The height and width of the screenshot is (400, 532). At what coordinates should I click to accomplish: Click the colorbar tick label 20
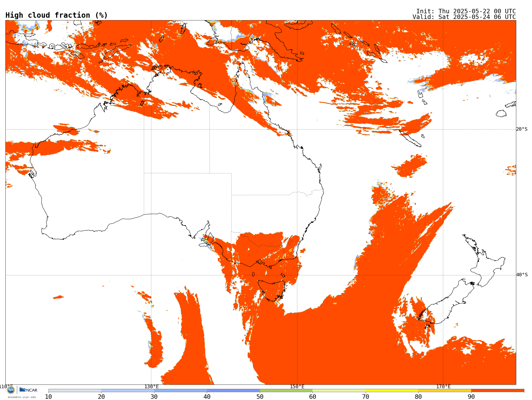101,397
